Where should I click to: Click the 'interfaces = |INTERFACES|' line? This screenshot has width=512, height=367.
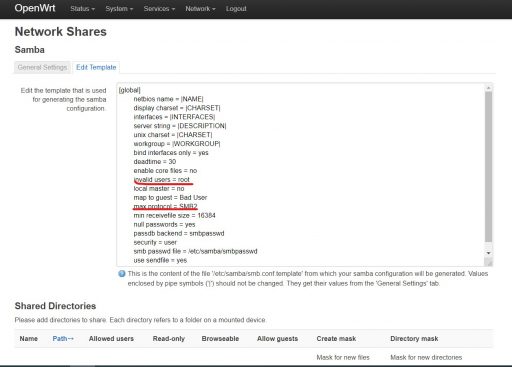(x=174, y=117)
